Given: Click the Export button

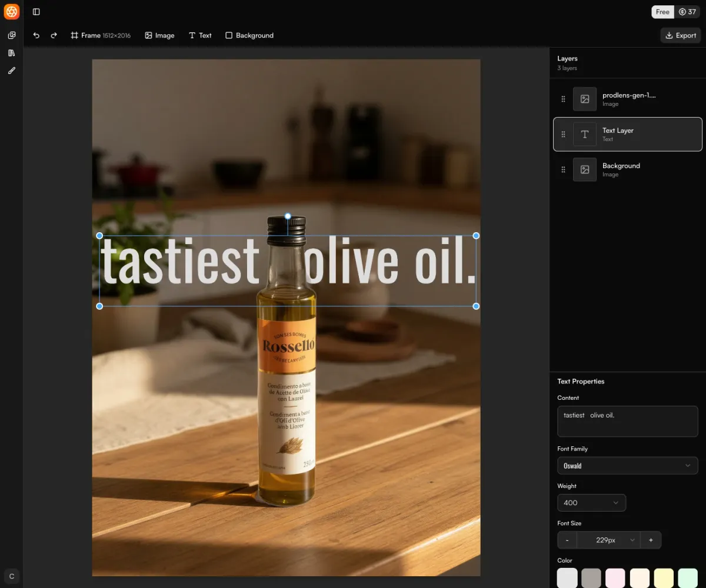Looking at the screenshot, I should 680,35.
